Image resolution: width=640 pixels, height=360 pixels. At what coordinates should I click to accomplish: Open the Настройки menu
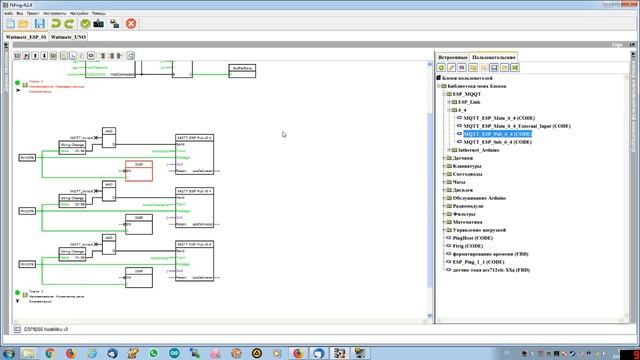79,13
